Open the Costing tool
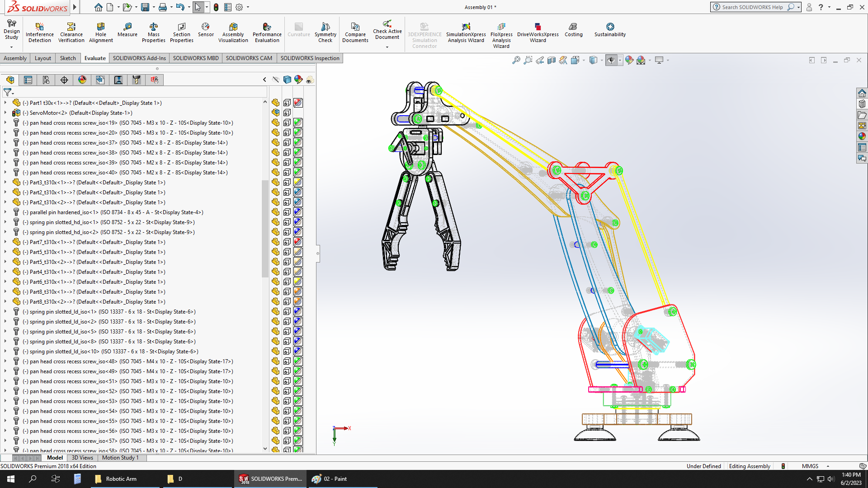 coord(574,30)
